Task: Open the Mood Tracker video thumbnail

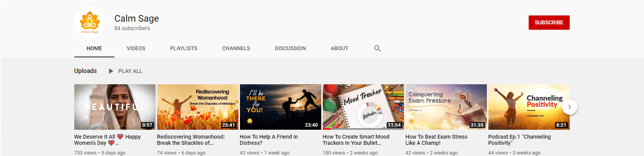Action: (363, 107)
